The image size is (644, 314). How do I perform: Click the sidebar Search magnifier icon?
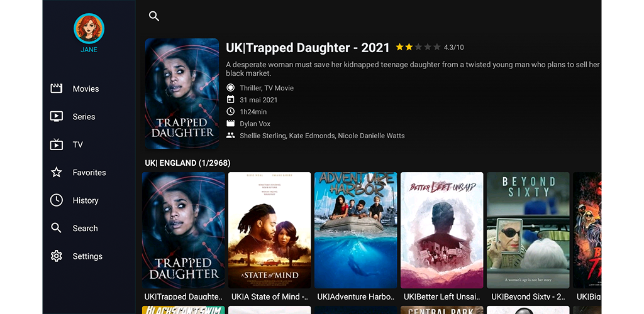[x=56, y=228]
